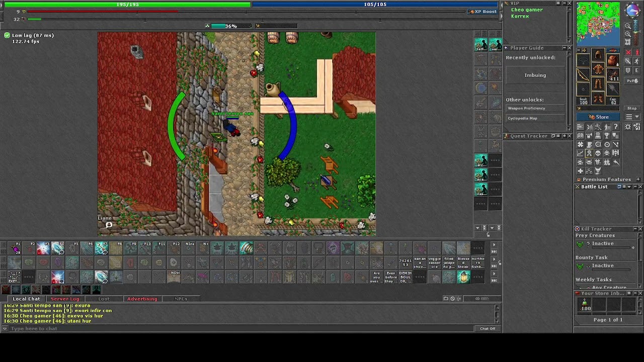Zoom out on the minimap
The width and height of the screenshot is (644, 362).
click(x=628, y=26)
